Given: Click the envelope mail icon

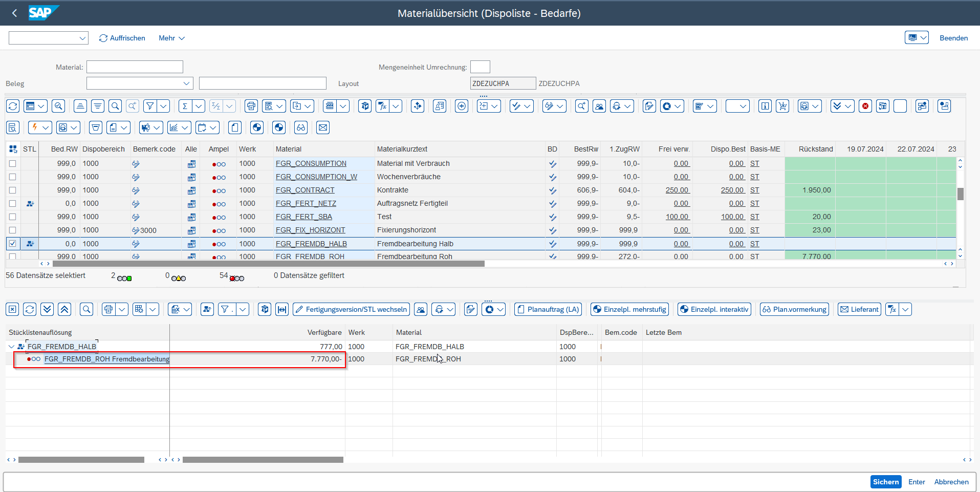Looking at the screenshot, I should click(x=322, y=127).
